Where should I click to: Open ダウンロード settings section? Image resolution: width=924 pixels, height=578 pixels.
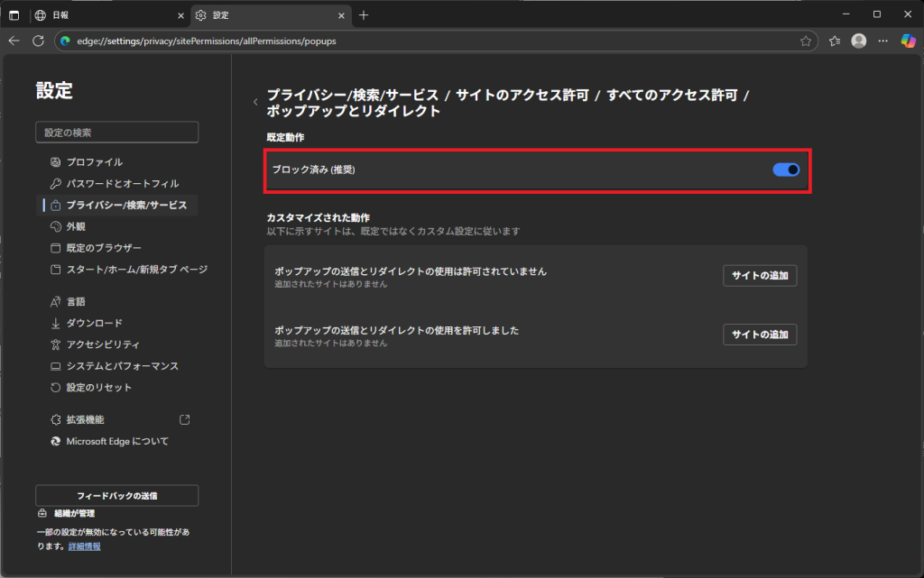(94, 323)
